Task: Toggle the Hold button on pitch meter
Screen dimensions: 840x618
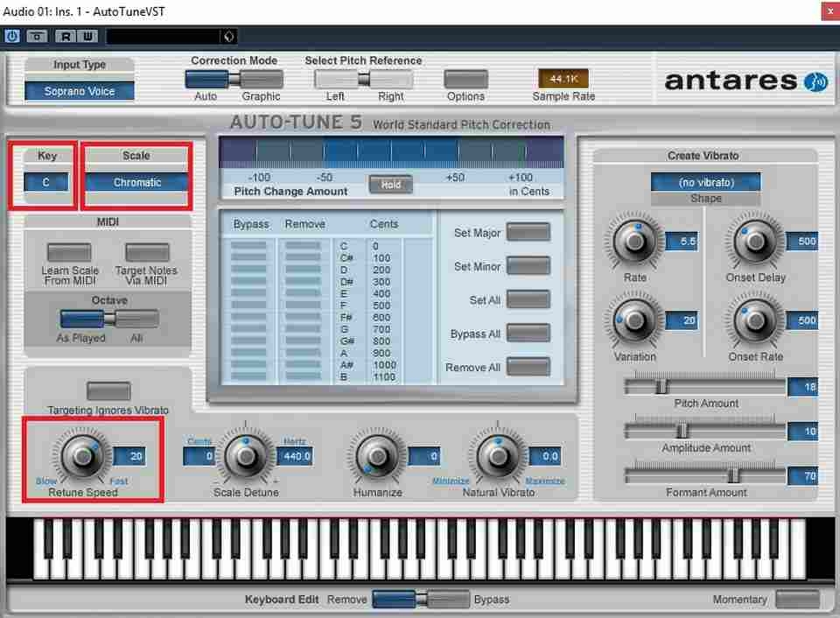Action: (390, 185)
